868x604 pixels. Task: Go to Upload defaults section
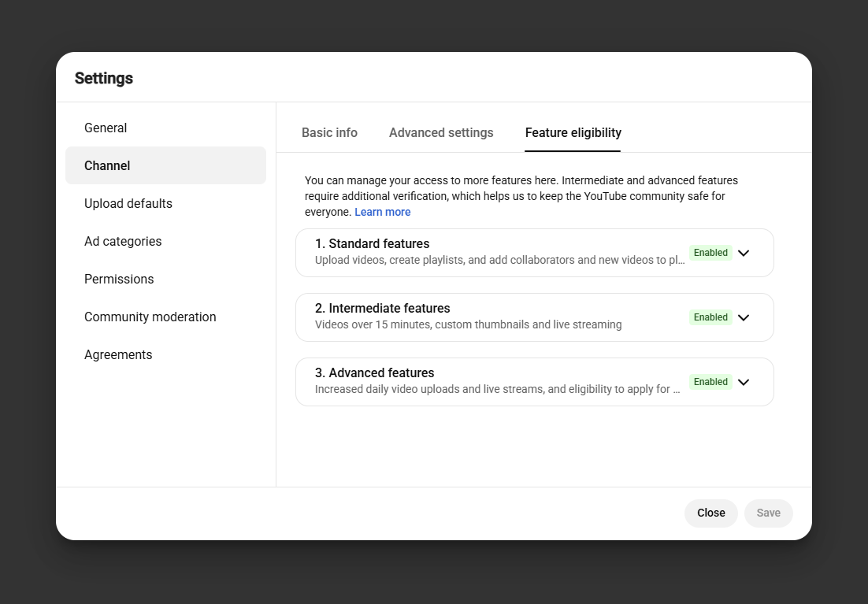click(x=165, y=204)
